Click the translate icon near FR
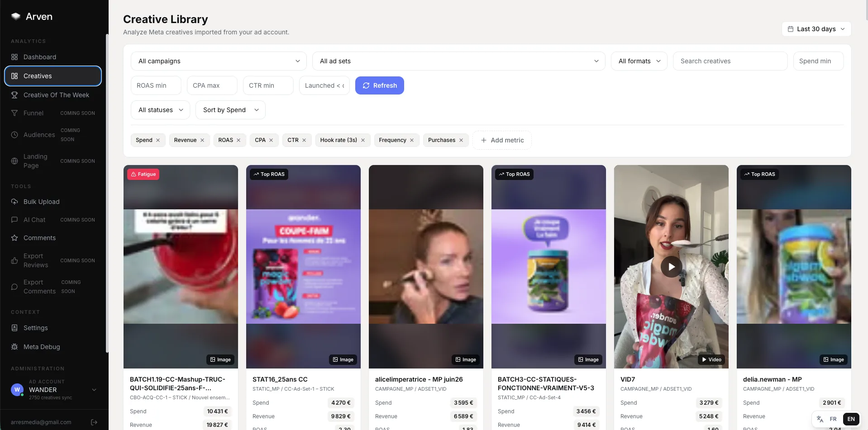The width and height of the screenshot is (868, 430). (x=820, y=419)
